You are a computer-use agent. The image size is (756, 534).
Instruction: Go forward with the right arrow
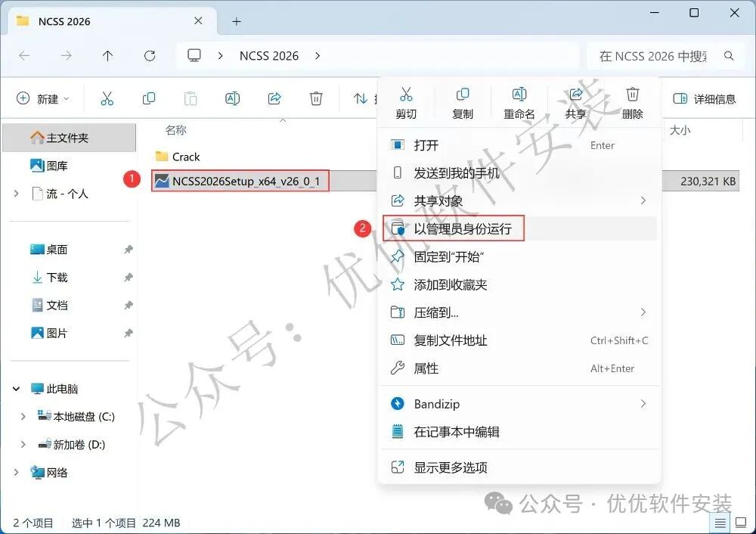pos(66,56)
